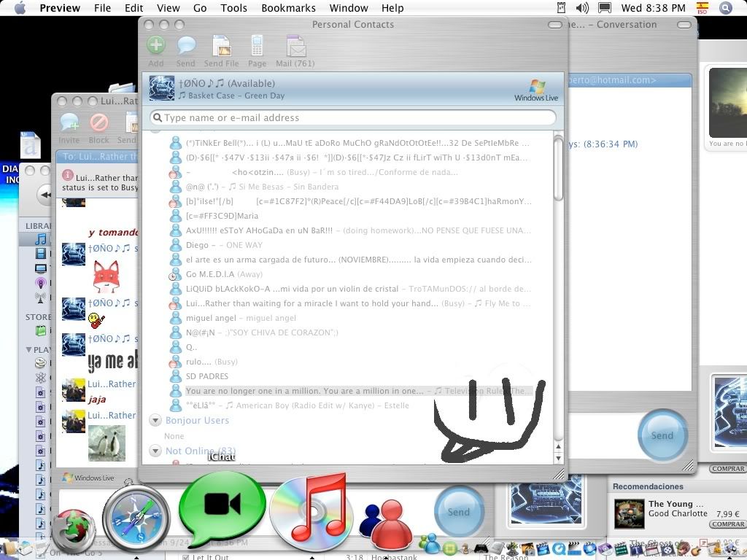Click the Block icon in the conversation window

(98, 122)
